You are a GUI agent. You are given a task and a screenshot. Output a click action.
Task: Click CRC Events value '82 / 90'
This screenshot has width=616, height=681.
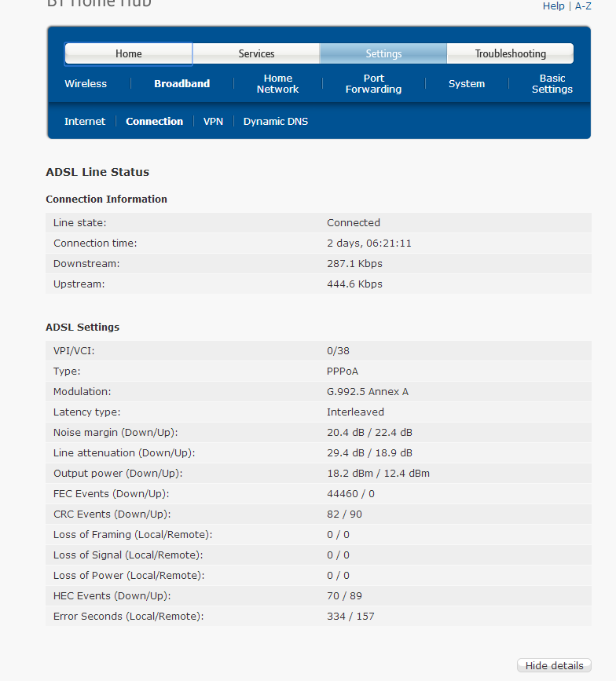(x=344, y=514)
